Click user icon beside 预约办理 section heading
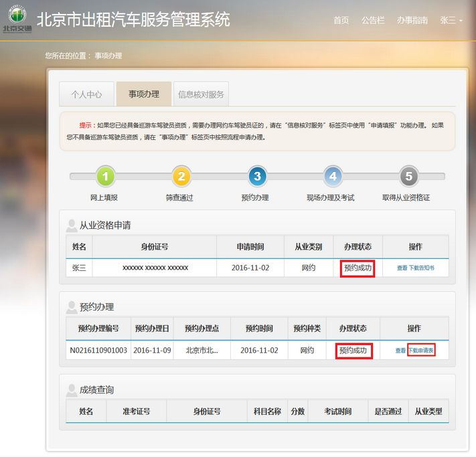This screenshot has width=476, height=457. (72, 307)
